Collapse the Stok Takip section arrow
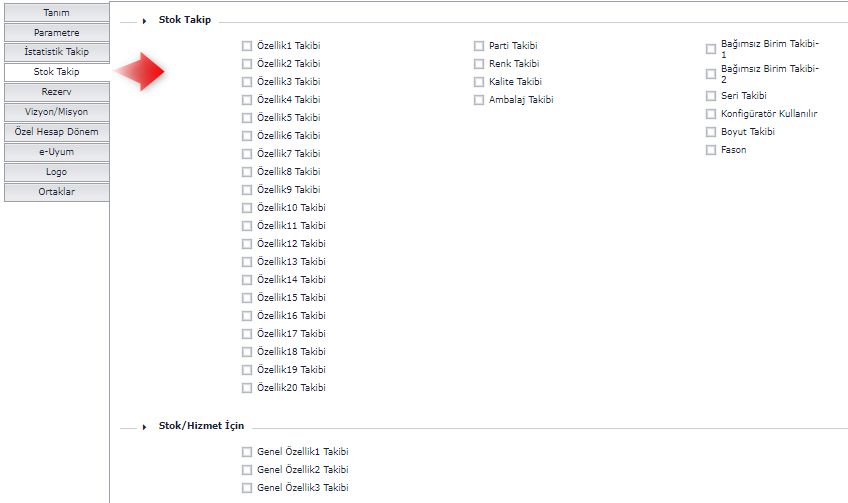848x503 pixels. pyautogui.click(x=145, y=21)
